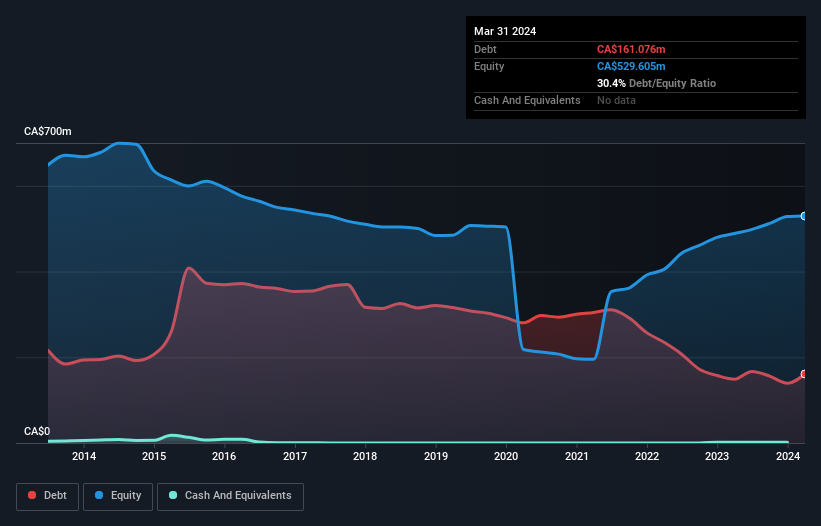
Task: Click the 2017 x-axis label
Action: tap(295, 456)
